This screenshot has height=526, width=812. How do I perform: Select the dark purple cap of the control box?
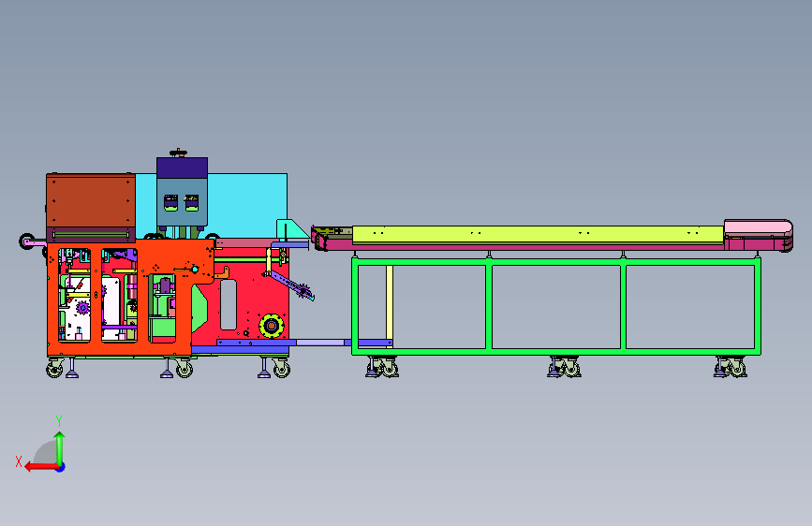(183, 168)
